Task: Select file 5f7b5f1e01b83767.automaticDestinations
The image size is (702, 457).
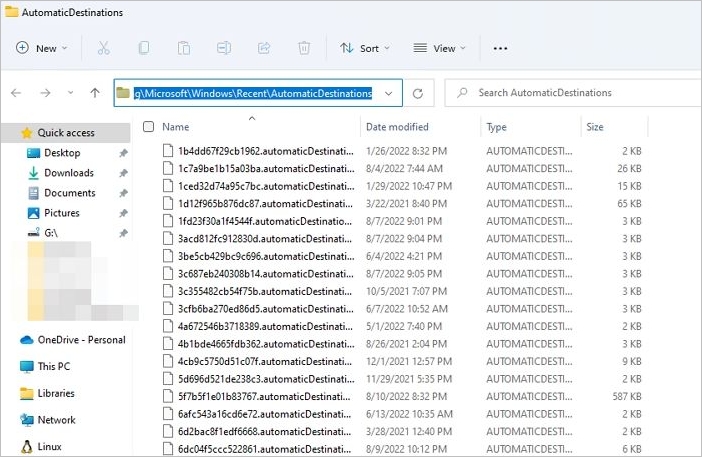Action: point(265,396)
